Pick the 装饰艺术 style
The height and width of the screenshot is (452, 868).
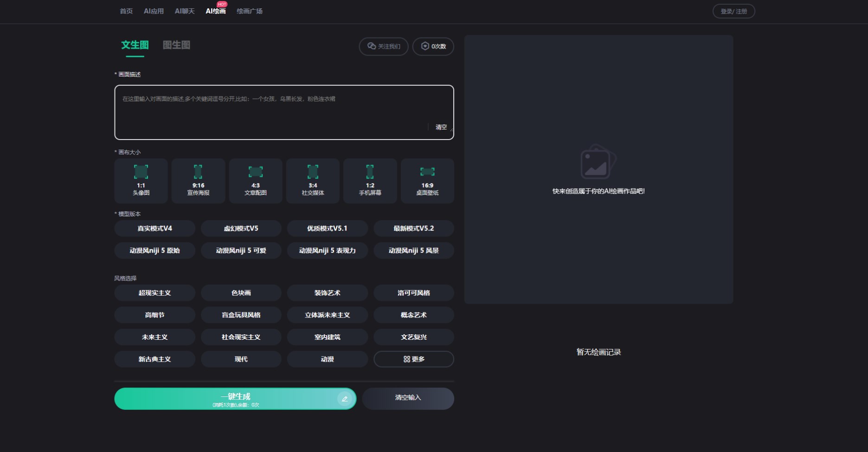click(x=327, y=293)
